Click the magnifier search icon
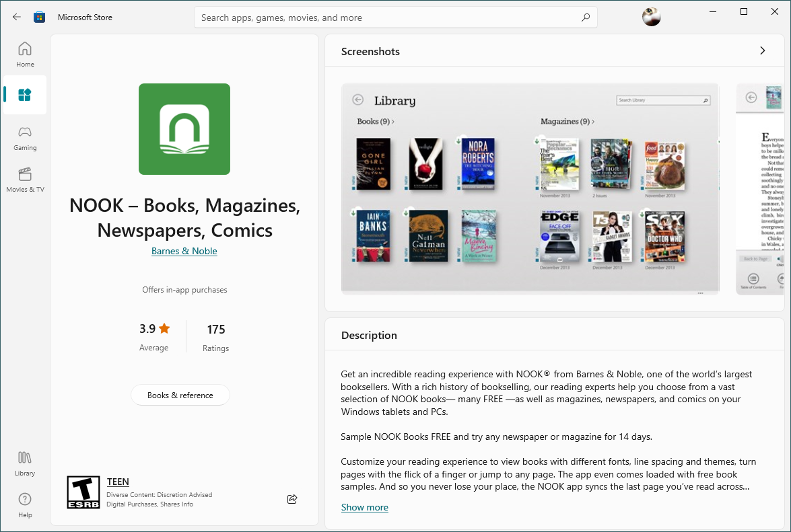Viewport: 791px width, 532px height. click(585, 17)
